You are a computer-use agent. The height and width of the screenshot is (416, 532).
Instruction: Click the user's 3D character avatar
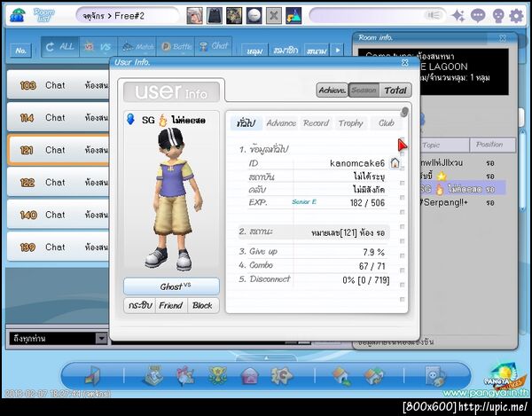(174, 200)
